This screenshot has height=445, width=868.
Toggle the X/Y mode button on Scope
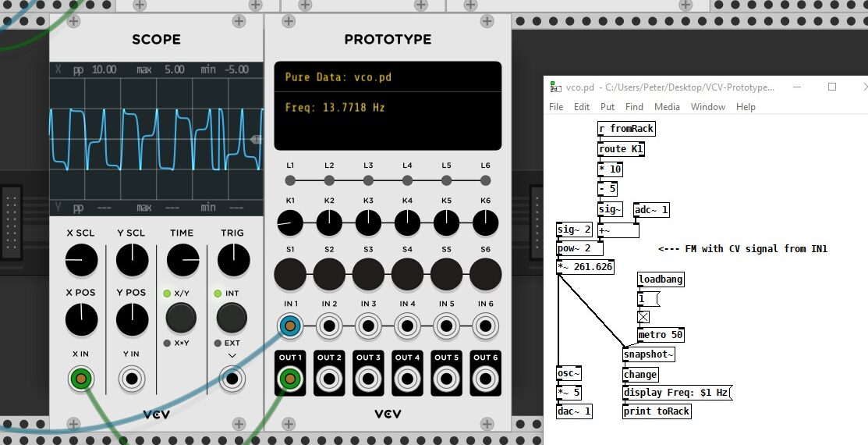point(181,318)
